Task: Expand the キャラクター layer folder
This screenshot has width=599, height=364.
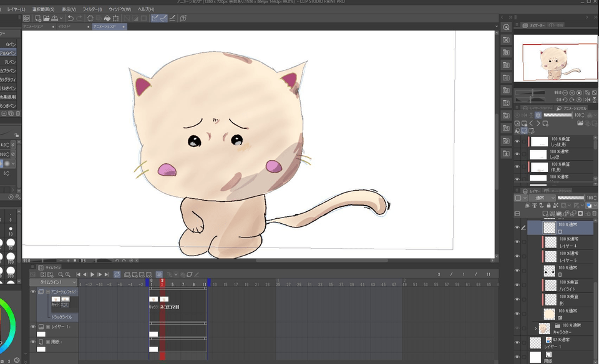Action: pyautogui.click(x=535, y=328)
